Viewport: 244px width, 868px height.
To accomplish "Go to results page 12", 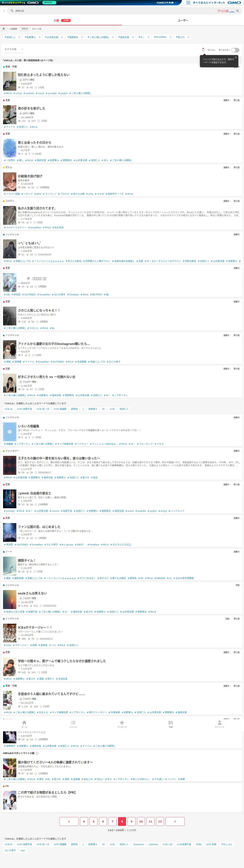I will pos(160,821).
